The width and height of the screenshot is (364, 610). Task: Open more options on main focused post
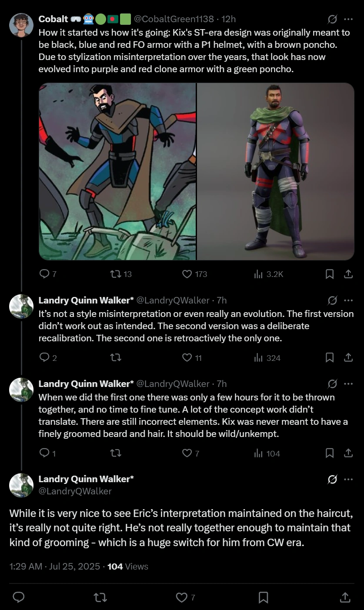pyautogui.click(x=348, y=480)
